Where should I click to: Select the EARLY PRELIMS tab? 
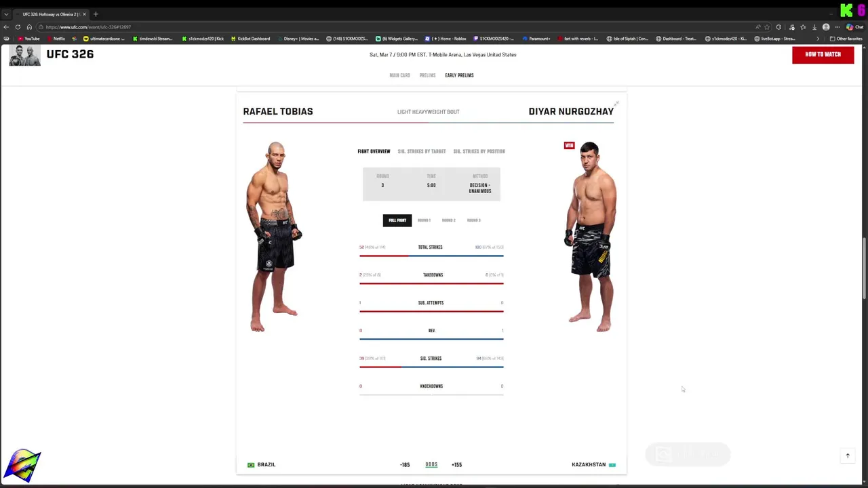tap(459, 75)
